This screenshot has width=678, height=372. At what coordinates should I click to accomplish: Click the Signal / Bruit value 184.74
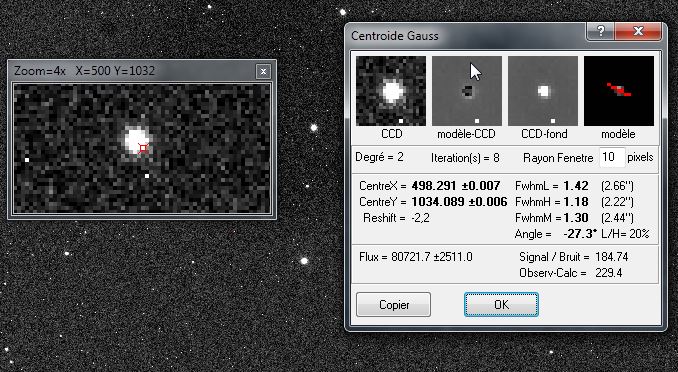point(611,257)
